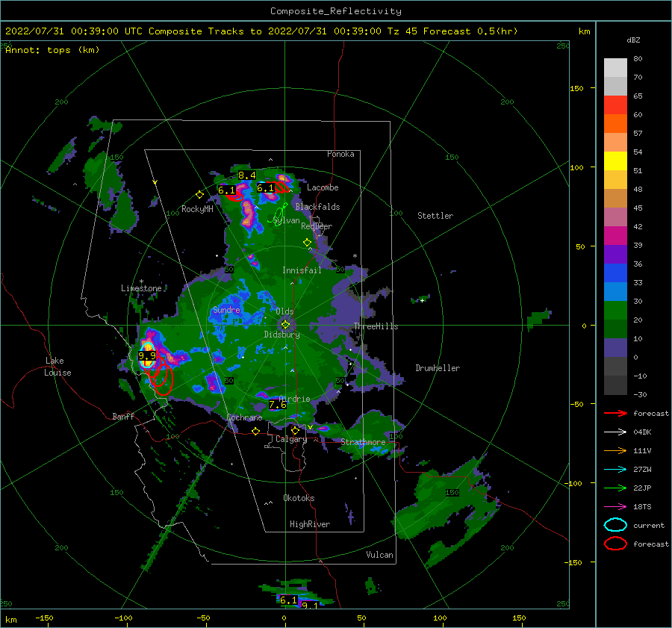This screenshot has width=672, height=628.
Task: Click the HighRiver label
Action: 310,524
